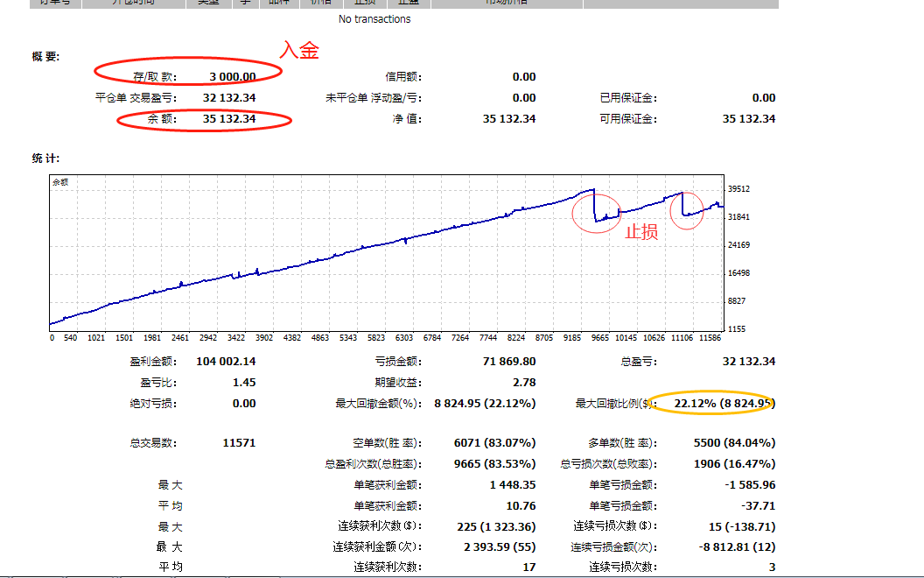The height and width of the screenshot is (578, 924).
Task: Select average consecutive losses value 3
Action: tap(772, 567)
